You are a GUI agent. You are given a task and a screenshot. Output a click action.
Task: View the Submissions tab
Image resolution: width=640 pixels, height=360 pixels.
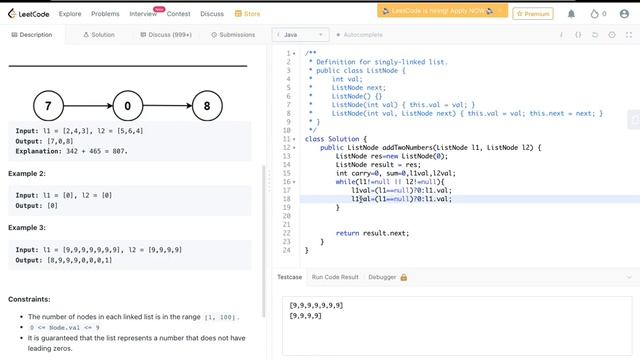pos(233,35)
